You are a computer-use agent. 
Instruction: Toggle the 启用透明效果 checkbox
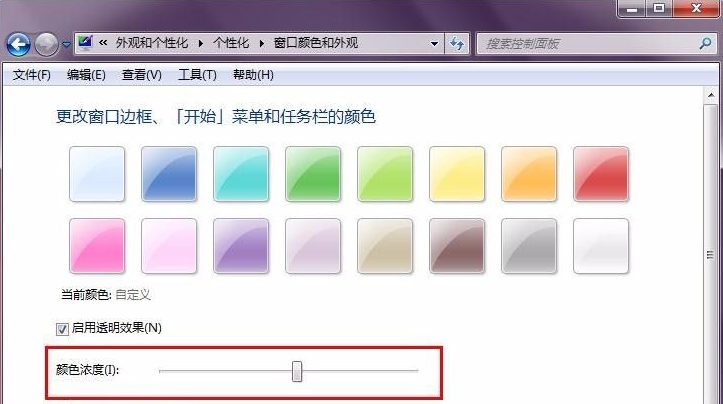(63, 328)
